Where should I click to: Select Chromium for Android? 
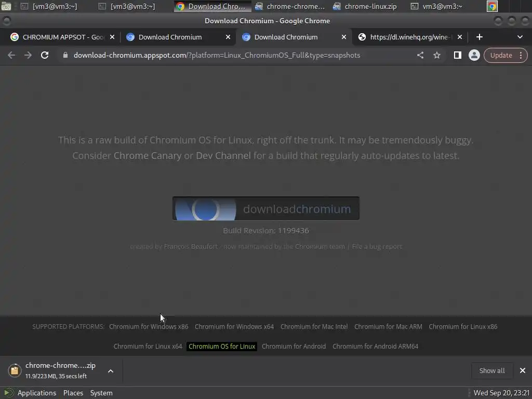294,347
